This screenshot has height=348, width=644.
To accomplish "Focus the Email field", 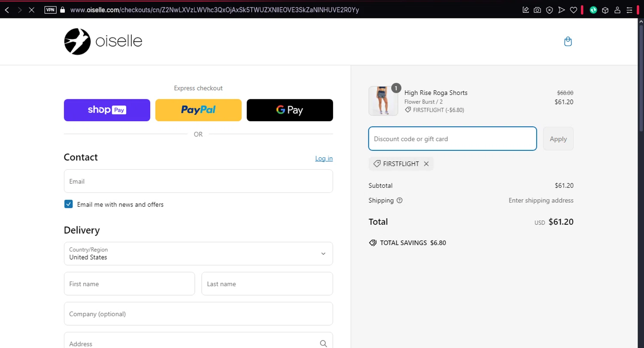I will point(198,181).
